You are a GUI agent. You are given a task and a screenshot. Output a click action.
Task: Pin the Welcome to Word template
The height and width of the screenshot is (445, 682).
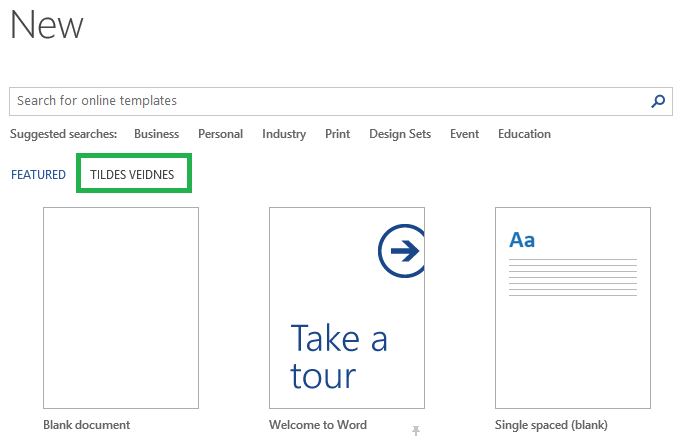tap(416, 430)
